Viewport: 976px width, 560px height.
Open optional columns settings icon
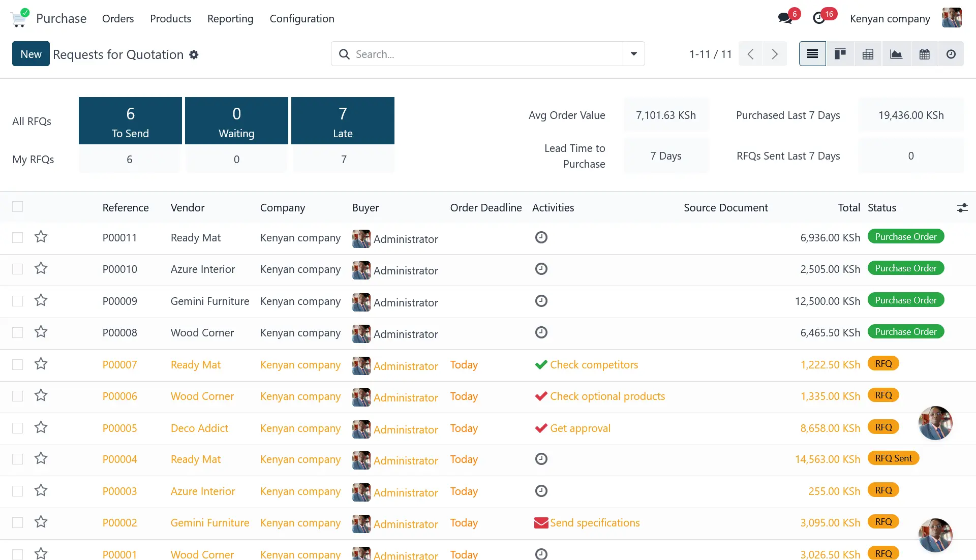tap(962, 208)
